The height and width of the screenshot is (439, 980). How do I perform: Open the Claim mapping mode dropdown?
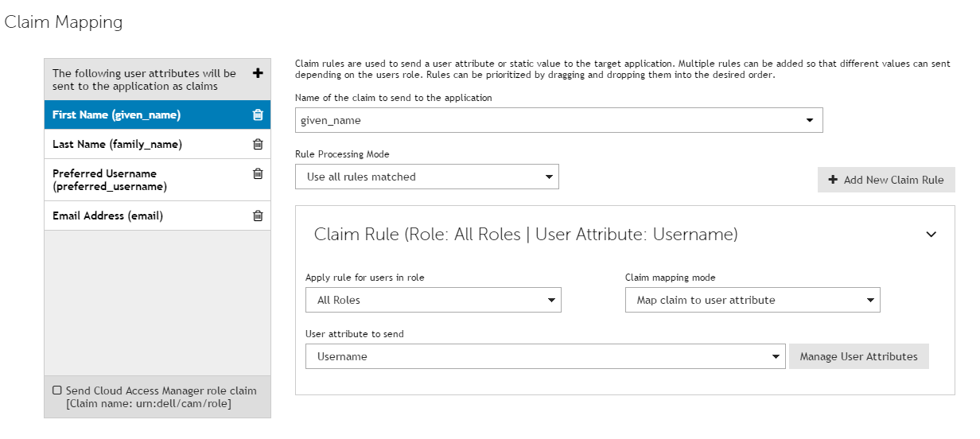coord(752,300)
